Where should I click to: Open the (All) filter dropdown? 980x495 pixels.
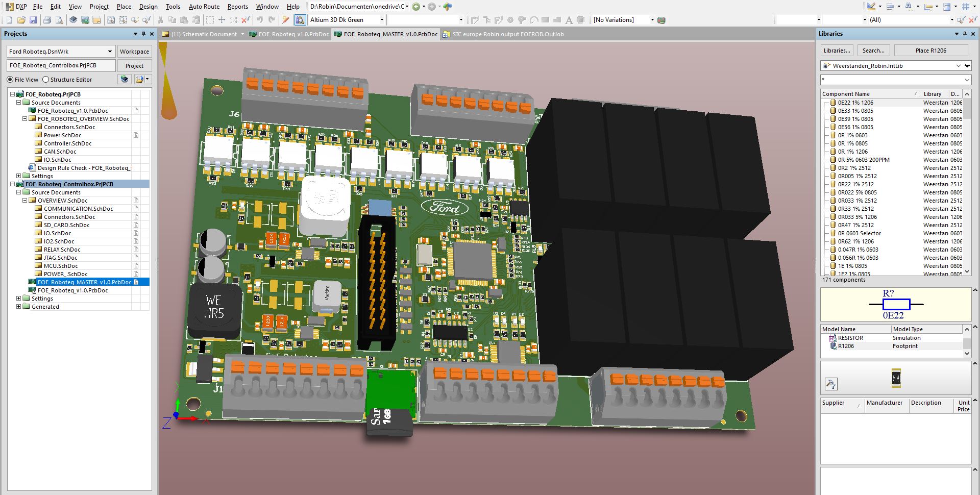951,20
